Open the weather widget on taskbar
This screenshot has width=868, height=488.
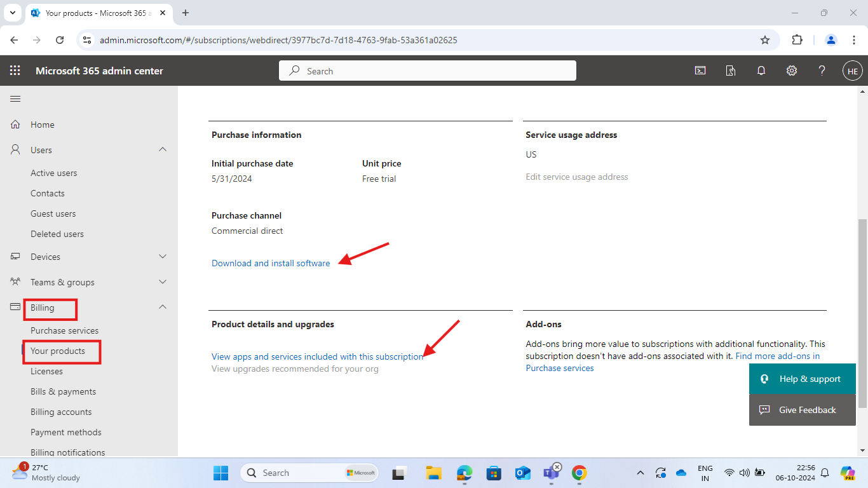(x=46, y=472)
